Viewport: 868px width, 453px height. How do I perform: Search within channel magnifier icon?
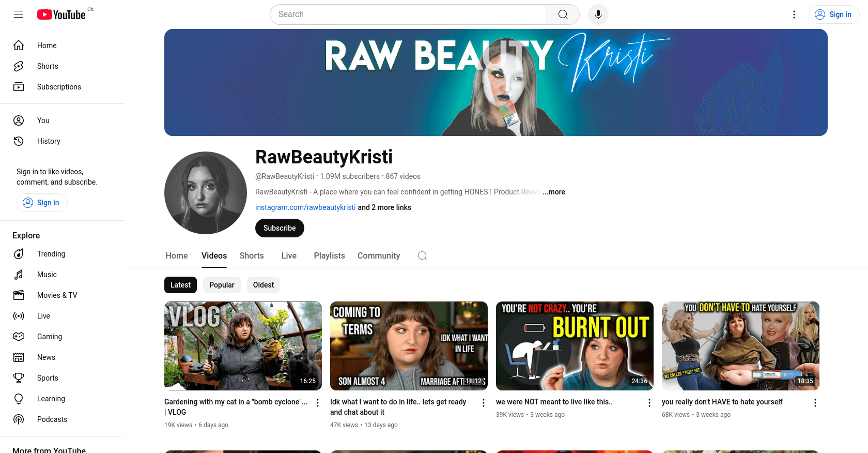pyautogui.click(x=422, y=256)
